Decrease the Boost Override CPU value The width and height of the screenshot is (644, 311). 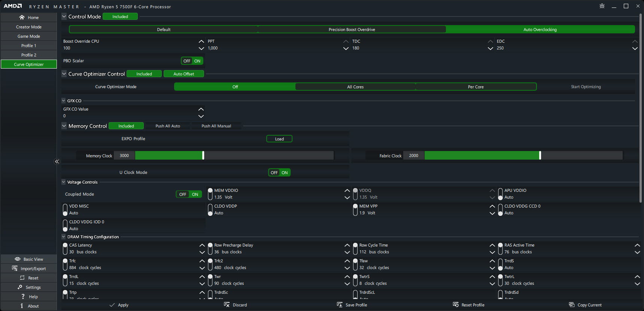click(x=201, y=48)
